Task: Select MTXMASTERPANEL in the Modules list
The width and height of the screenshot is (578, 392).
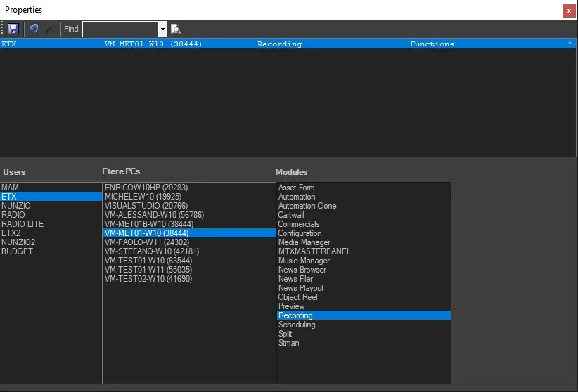Action: coord(314,251)
